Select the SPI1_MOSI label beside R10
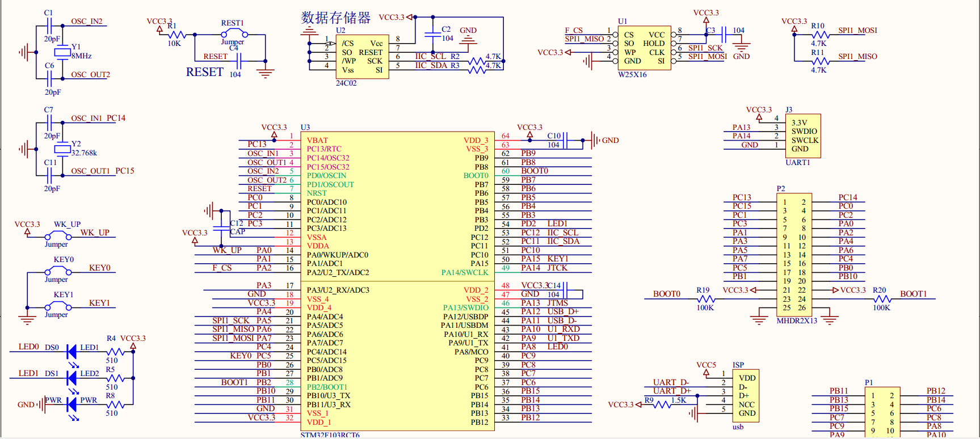 (857, 30)
